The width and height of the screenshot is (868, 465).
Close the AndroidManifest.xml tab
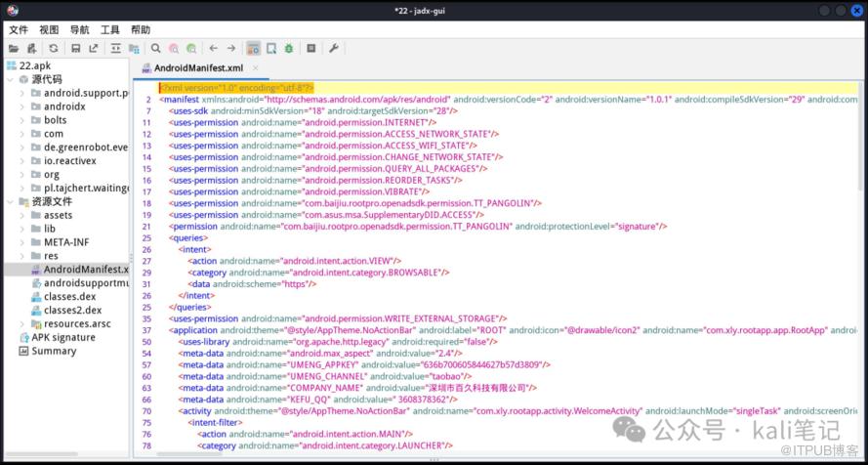point(256,68)
